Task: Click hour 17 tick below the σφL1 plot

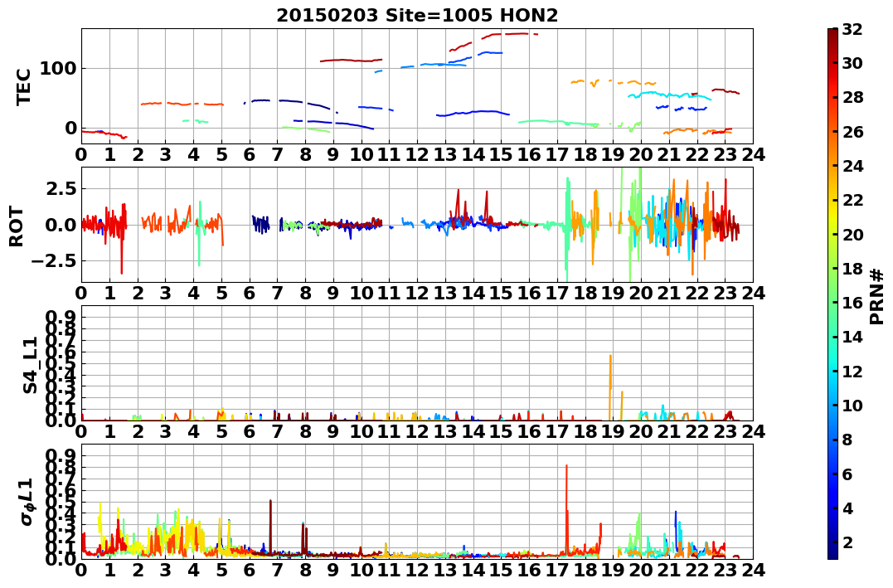Action: (557, 570)
